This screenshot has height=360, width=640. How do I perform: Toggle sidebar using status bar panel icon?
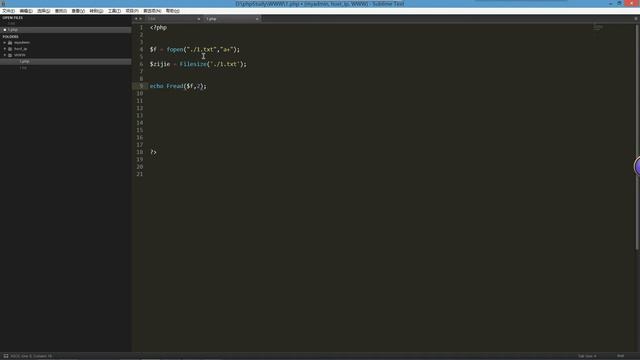point(6,356)
